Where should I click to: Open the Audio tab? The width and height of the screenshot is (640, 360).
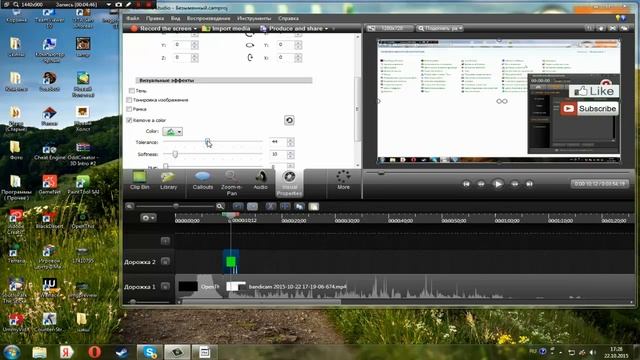260,181
